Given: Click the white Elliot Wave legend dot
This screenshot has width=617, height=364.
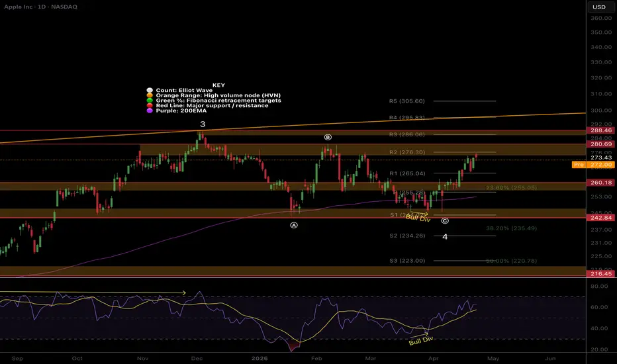Looking at the screenshot, I should coord(150,91).
